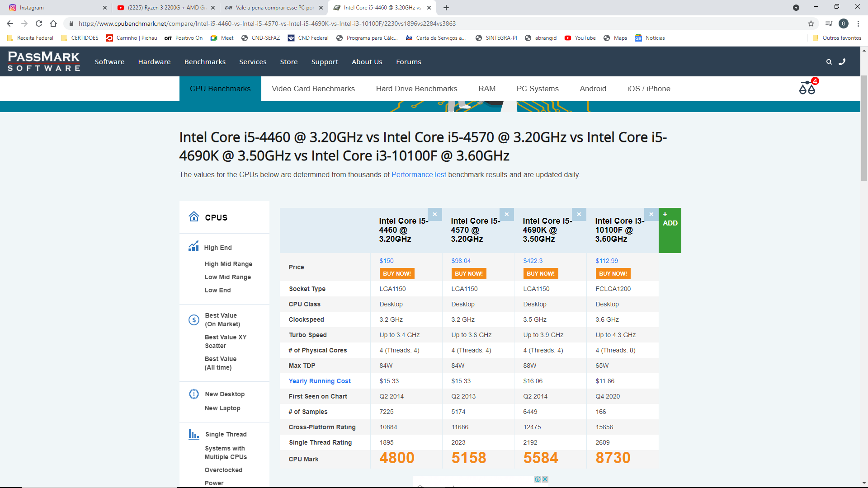The image size is (868, 488).
Task: Open the Services menu
Action: click(253, 62)
